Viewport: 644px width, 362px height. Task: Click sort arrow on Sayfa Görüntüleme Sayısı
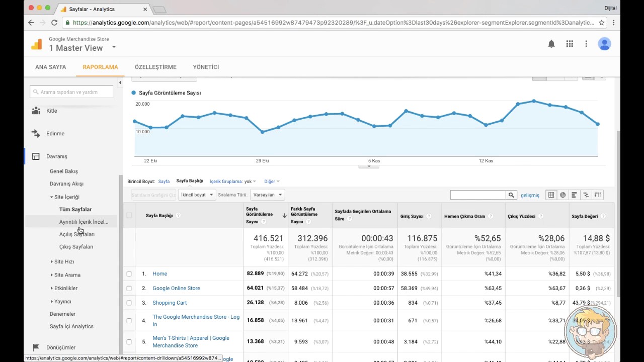point(284,216)
